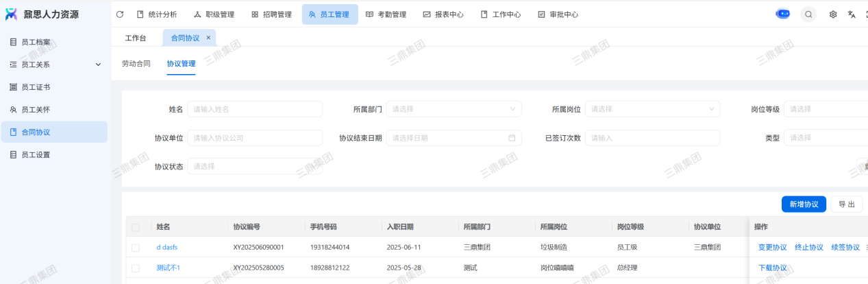This screenshot has height=284, width=868.
Task: Click the 姓名 input field
Action: coord(254,109)
